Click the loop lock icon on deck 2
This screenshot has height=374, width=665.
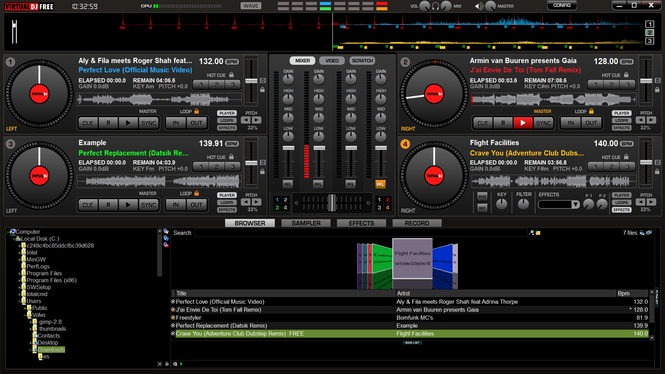coord(591,111)
